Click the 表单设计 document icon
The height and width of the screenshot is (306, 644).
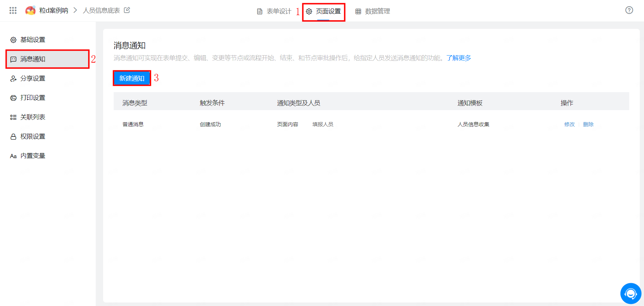pos(260,12)
